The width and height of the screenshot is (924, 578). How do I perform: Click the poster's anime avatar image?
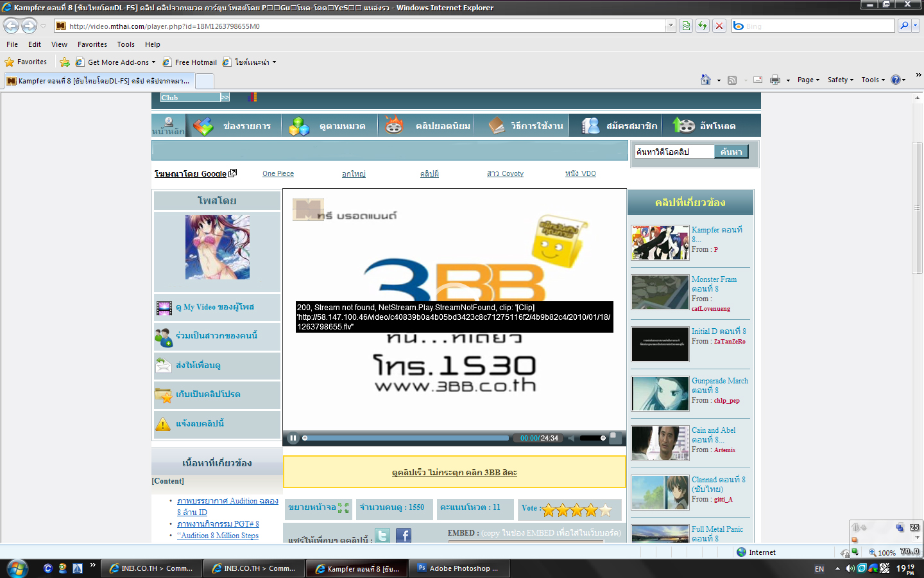coord(218,247)
